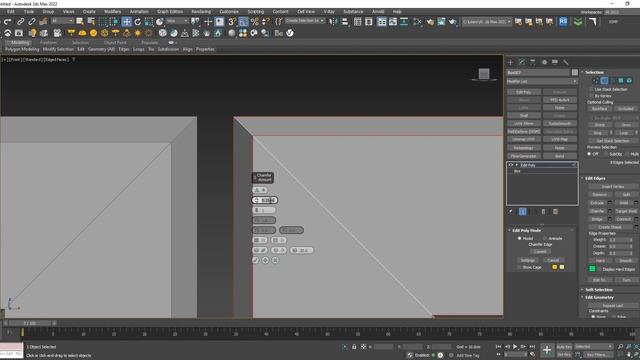Click the Redo arrow icon

coord(8,22)
